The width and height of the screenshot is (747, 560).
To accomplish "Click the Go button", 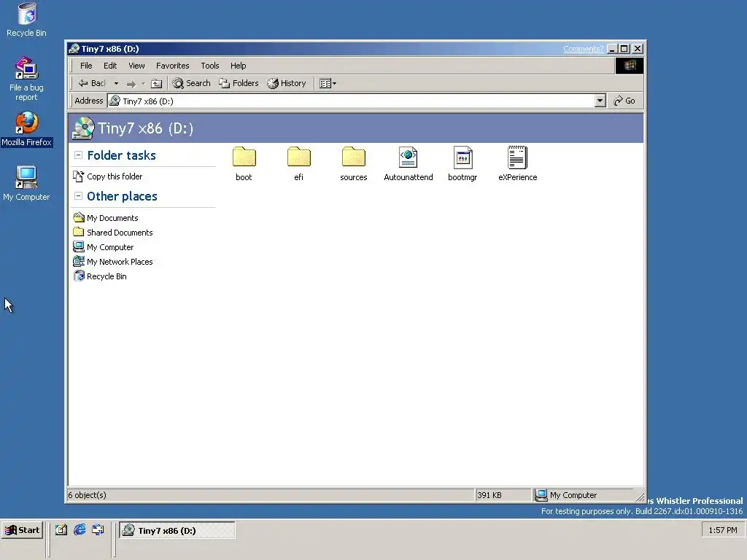I will click(624, 101).
